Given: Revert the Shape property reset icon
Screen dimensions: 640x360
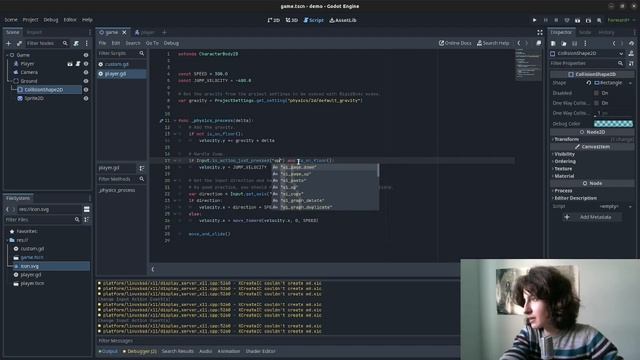Looking at the screenshot, I should 589,83.
